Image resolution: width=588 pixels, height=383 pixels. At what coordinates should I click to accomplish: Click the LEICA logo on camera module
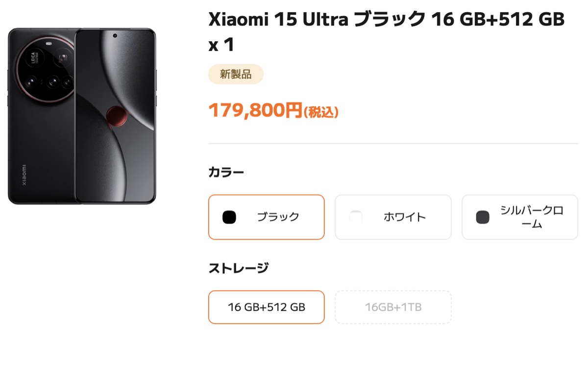tap(32, 61)
